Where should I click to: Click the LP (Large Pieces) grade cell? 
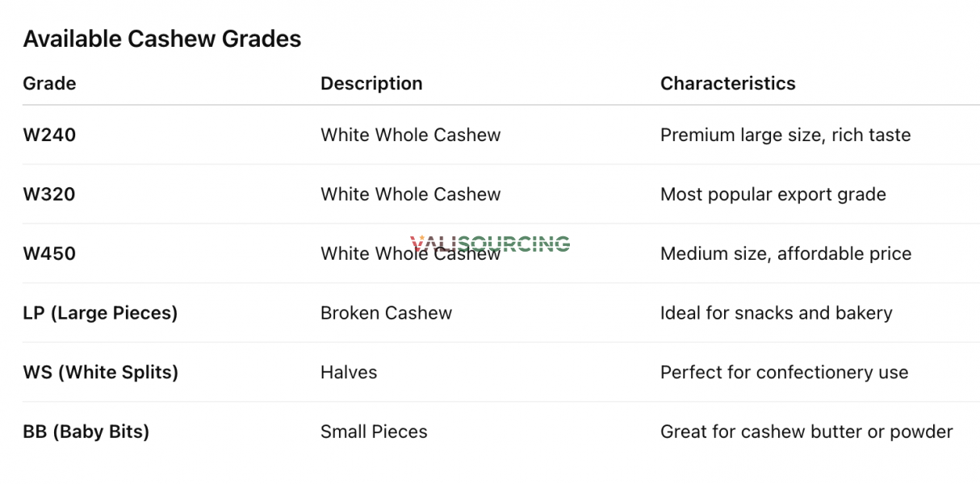(100, 313)
